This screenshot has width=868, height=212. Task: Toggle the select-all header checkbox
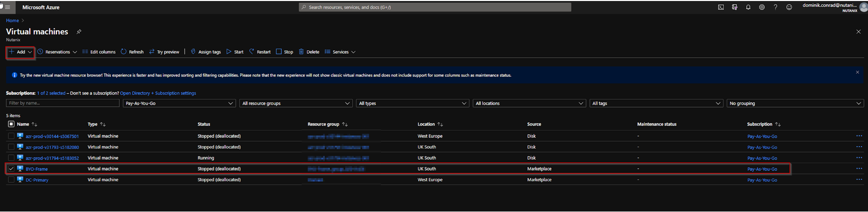[11, 124]
